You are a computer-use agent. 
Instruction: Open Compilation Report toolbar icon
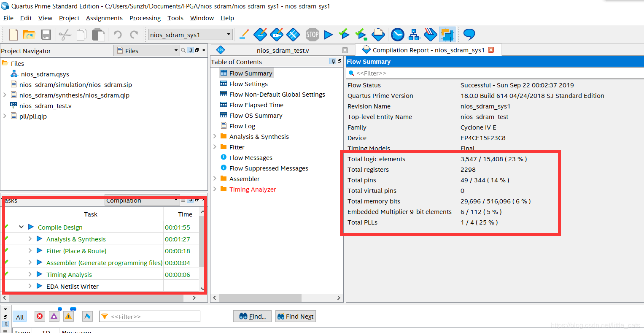point(378,35)
